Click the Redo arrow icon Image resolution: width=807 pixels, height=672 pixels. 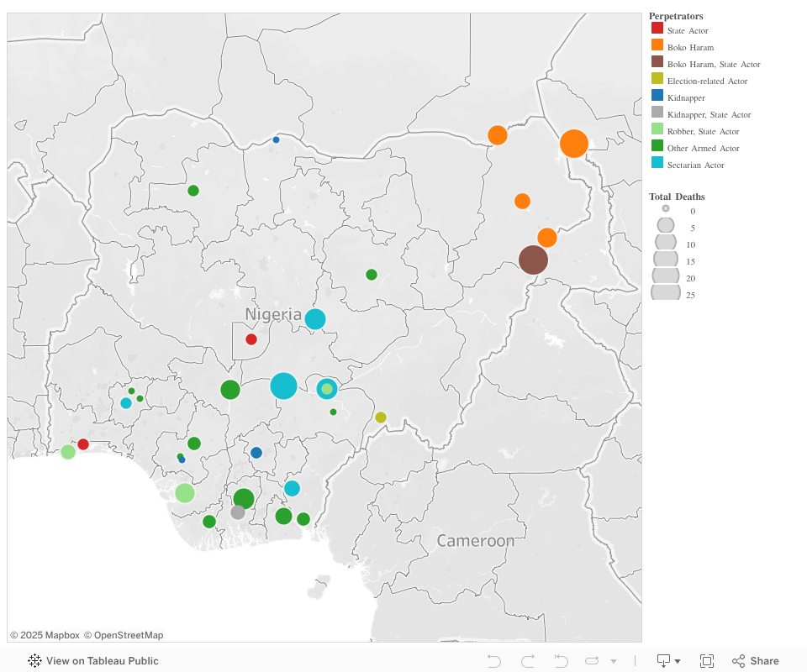tap(528, 661)
